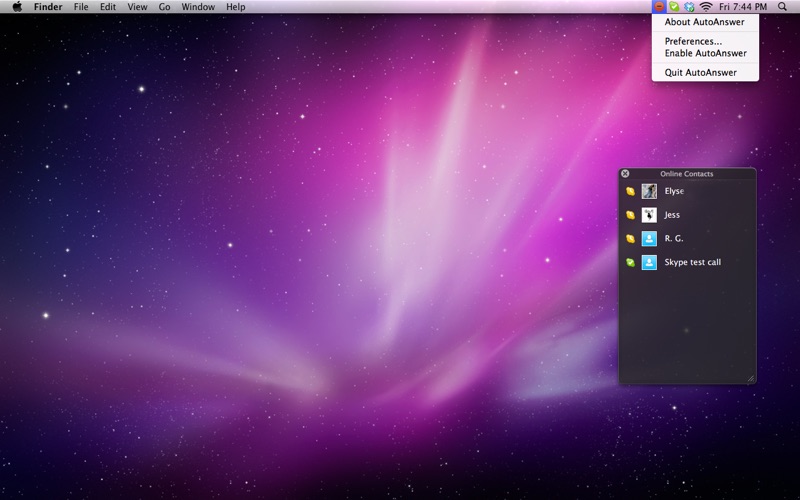Select Elyse's avatar picture
This screenshot has height=500, width=800.
click(x=649, y=191)
